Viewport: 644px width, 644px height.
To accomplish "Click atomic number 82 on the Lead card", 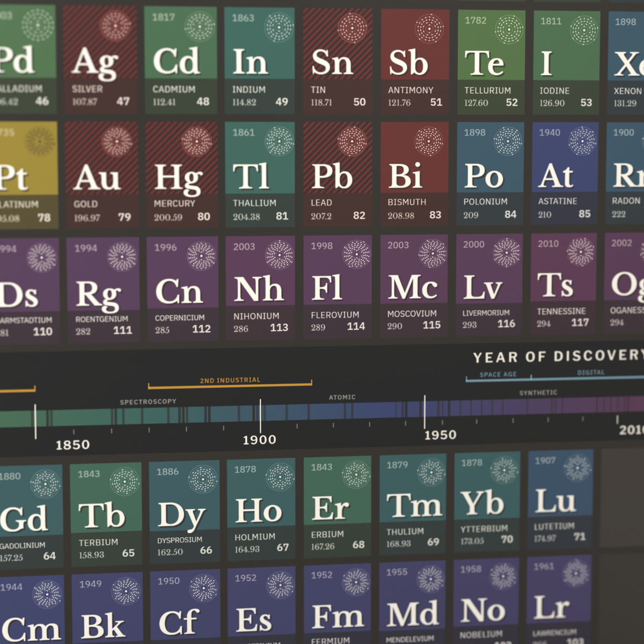I will [x=359, y=216].
